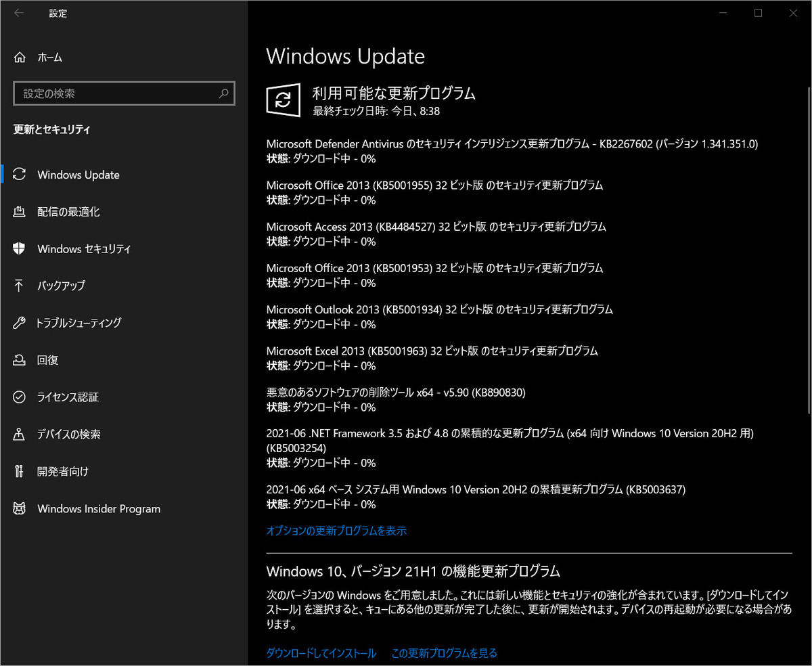Click the back arrow in the title bar
812x666 pixels.
pos(18,13)
